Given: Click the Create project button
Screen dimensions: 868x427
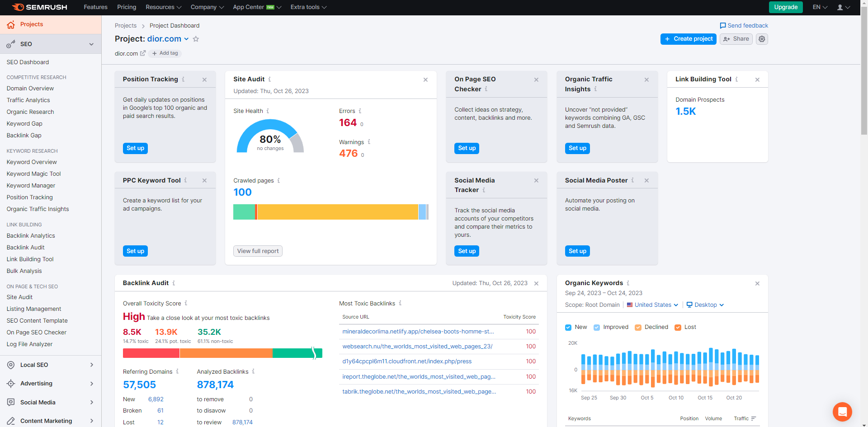Looking at the screenshot, I should (x=688, y=39).
